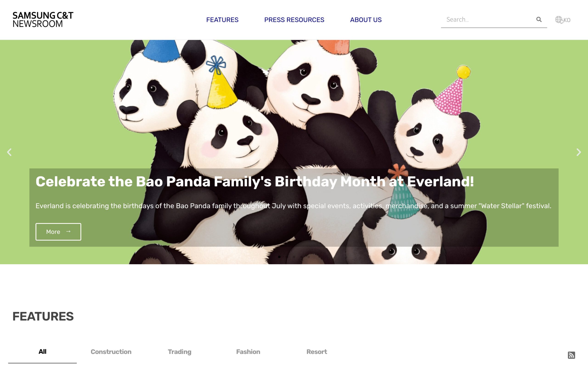Switch to the Construction tab
The height and width of the screenshot is (367, 588).
pos(111,352)
